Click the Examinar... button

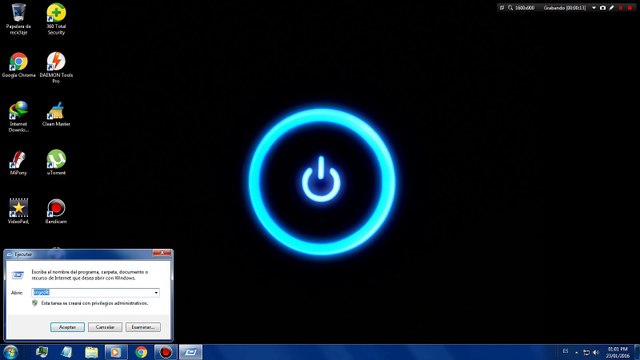pos(143,327)
